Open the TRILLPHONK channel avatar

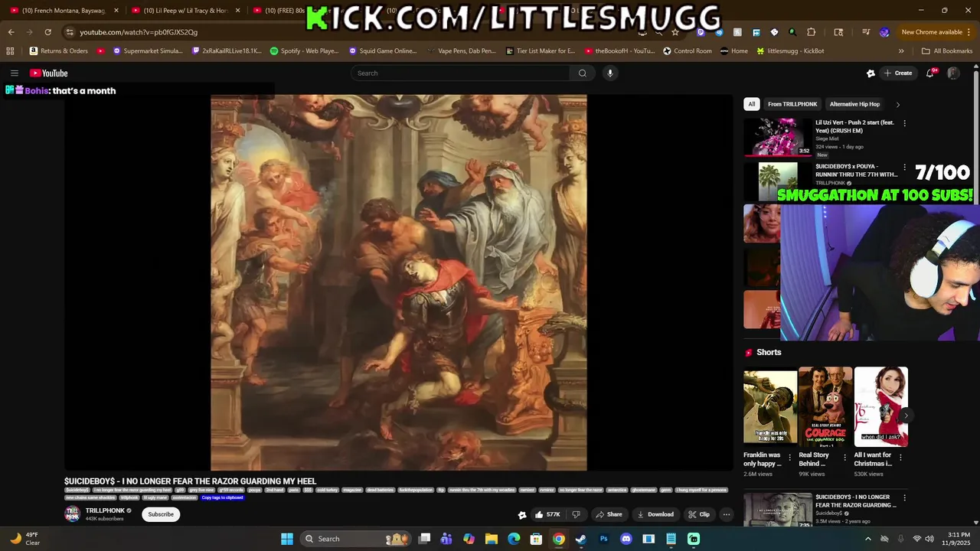click(72, 514)
